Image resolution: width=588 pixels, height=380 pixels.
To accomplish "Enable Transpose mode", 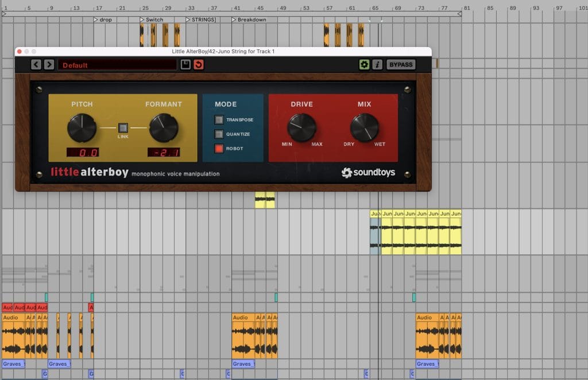I will pyautogui.click(x=219, y=120).
